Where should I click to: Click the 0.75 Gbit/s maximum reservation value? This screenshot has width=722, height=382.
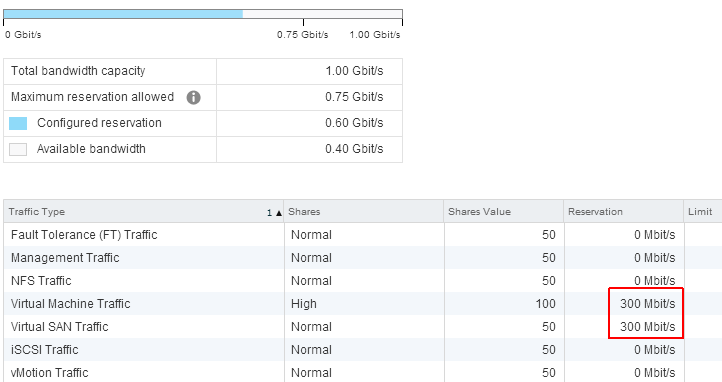click(x=354, y=97)
